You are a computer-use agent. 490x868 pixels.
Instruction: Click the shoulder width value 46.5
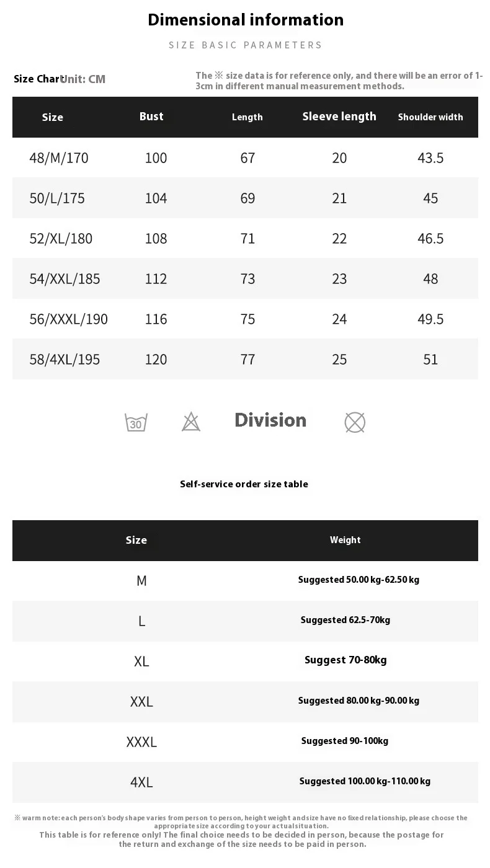(x=430, y=239)
